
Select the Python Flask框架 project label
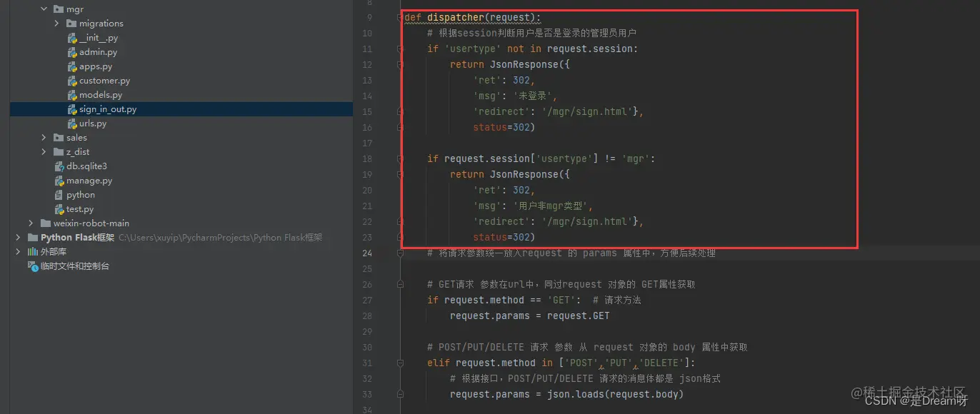[x=77, y=238]
